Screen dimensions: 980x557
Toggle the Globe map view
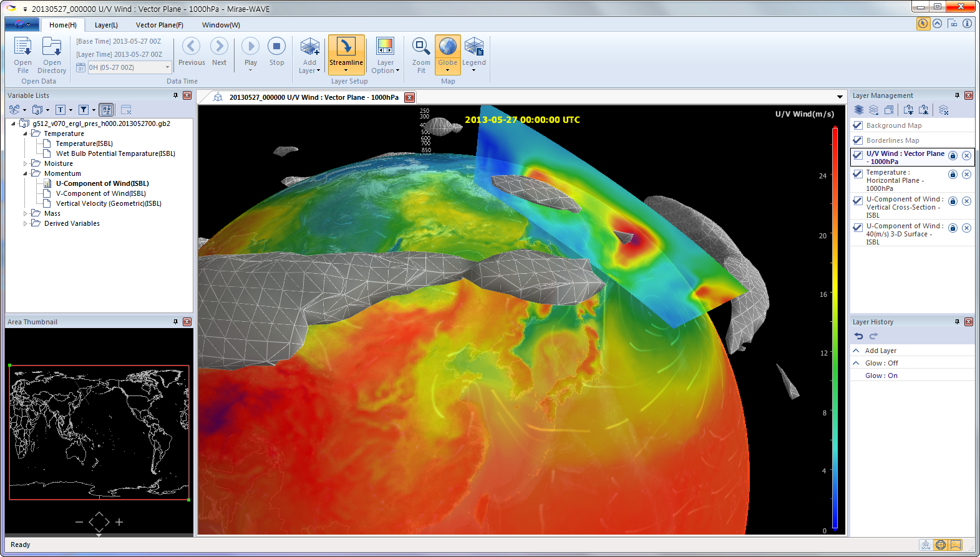(x=448, y=54)
